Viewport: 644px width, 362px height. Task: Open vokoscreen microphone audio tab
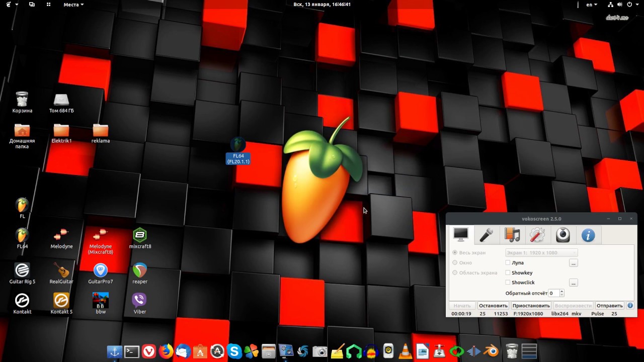click(486, 235)
